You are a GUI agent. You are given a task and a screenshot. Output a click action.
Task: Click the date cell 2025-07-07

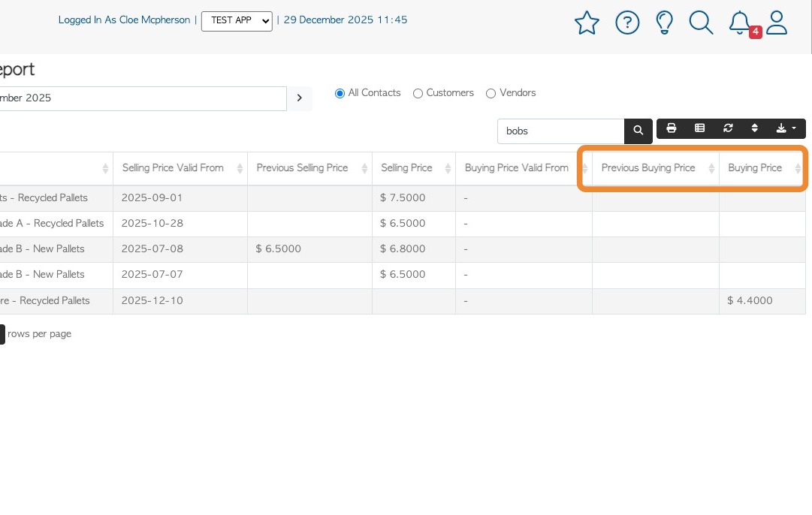[152, 274]
